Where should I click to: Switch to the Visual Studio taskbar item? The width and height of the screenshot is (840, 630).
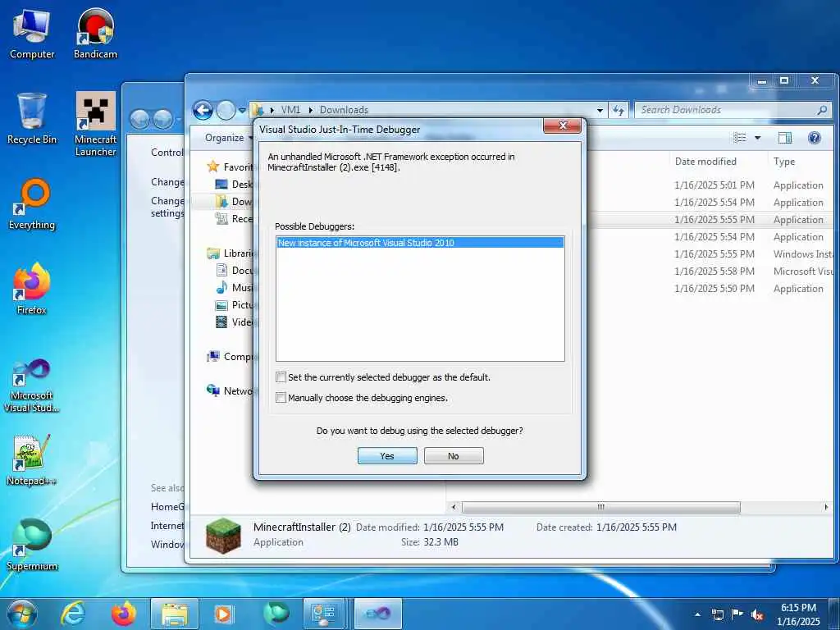(378, 614)
